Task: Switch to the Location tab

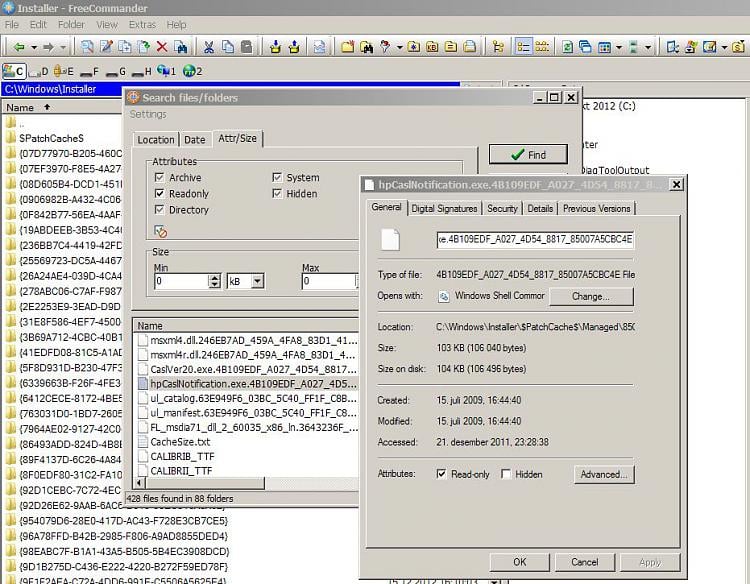Action: pos(156,140)
